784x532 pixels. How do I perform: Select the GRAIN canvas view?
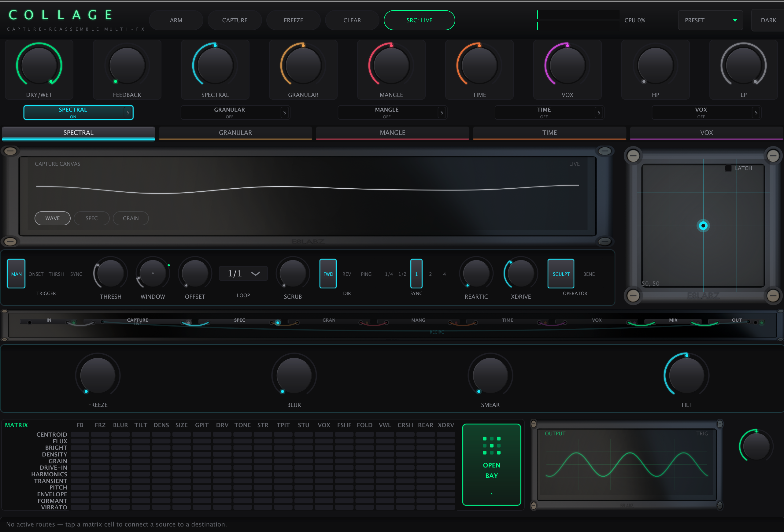coord(131,218)
